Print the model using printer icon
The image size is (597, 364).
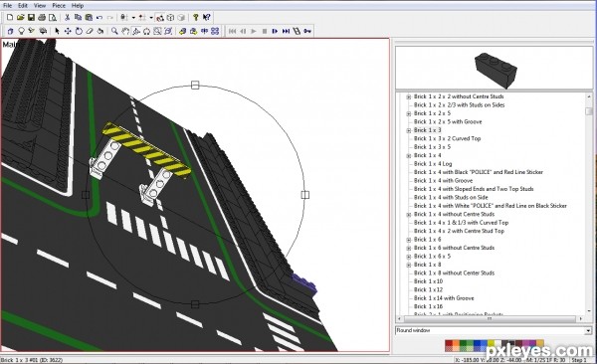42,18
